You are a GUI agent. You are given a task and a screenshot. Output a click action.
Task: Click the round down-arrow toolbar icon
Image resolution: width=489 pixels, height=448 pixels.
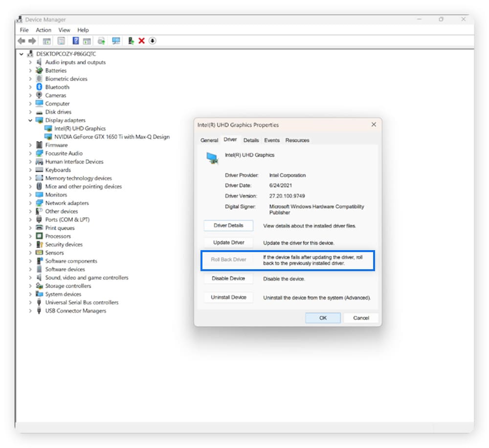click(x=152, y=41)
